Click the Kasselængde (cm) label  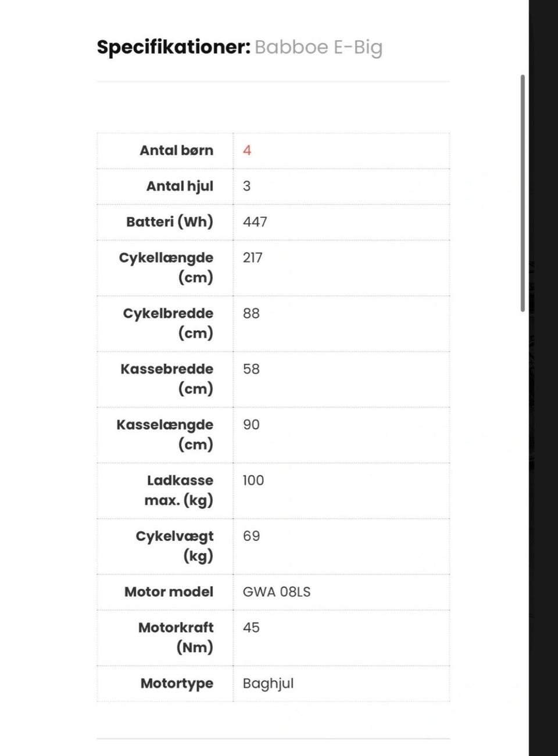coord(165,435)
